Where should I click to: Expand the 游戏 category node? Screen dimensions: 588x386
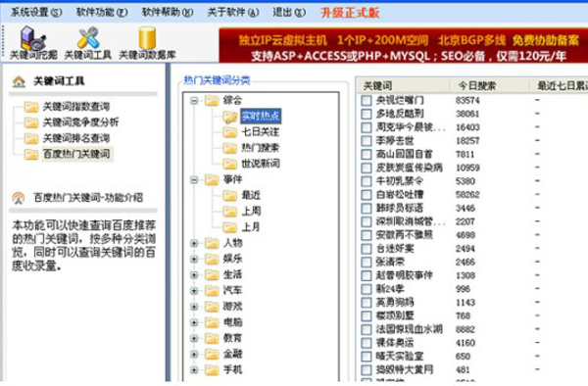coord(194,307)
